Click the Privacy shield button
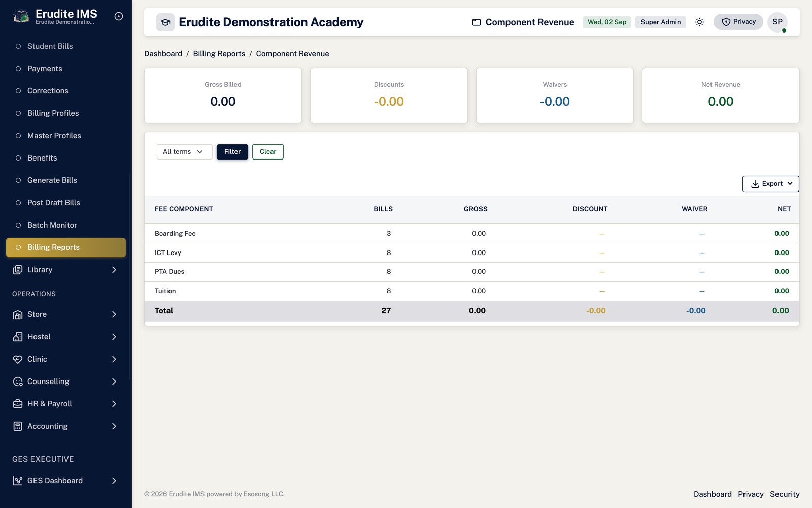The width and height of the screenshot is (812, 508). (x=738, y=22)
